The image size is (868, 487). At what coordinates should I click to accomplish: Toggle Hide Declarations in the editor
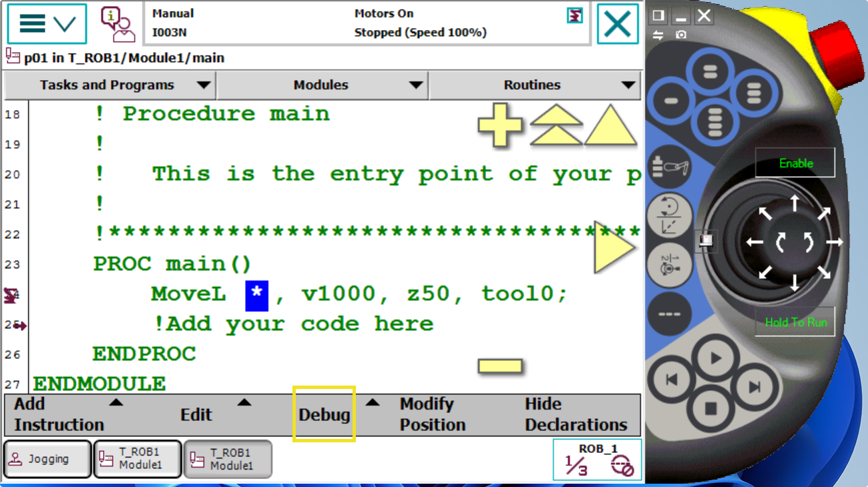click(x=576, y=414)
